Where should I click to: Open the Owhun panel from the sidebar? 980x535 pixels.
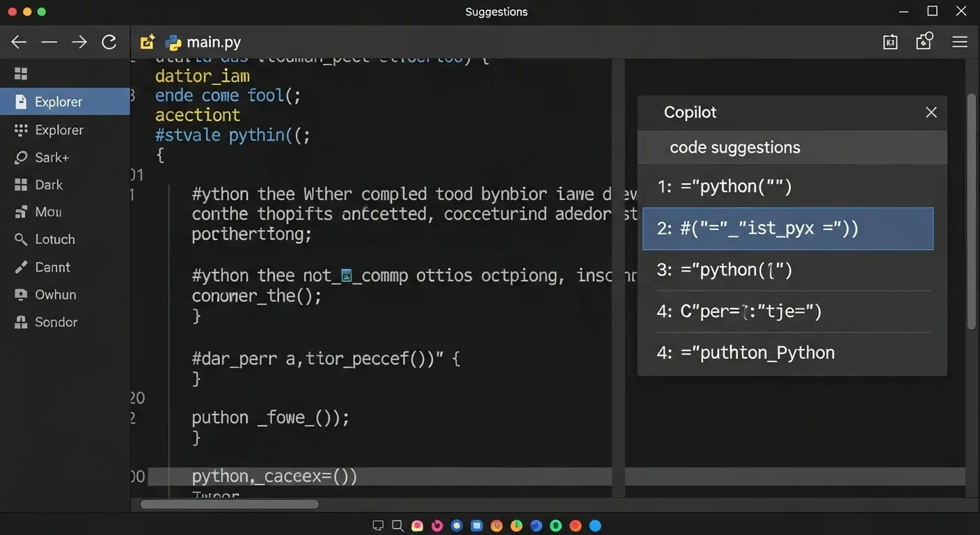coord(55,294)
